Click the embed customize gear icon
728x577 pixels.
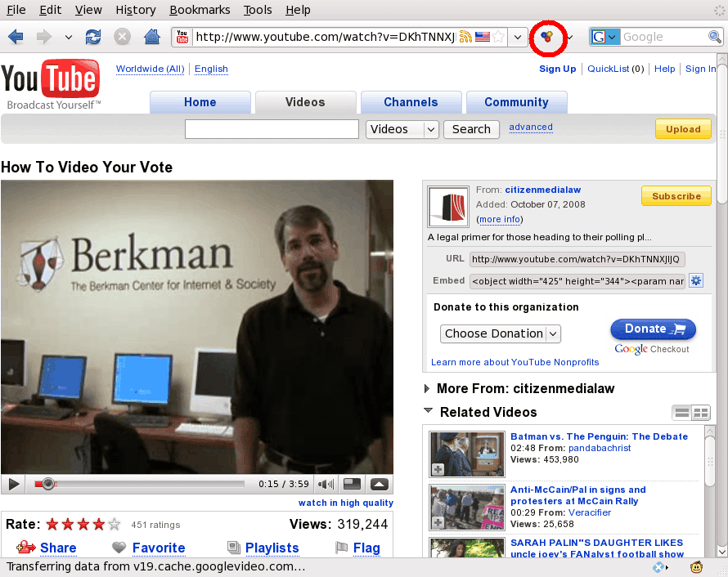click(695, 280)
